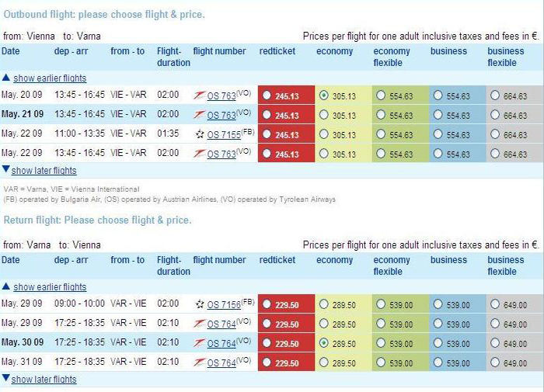Click red redticket cell for May 22 OS 763
Image resolution: width=544 pixels, height=392 pixels.
pos(286,154)
